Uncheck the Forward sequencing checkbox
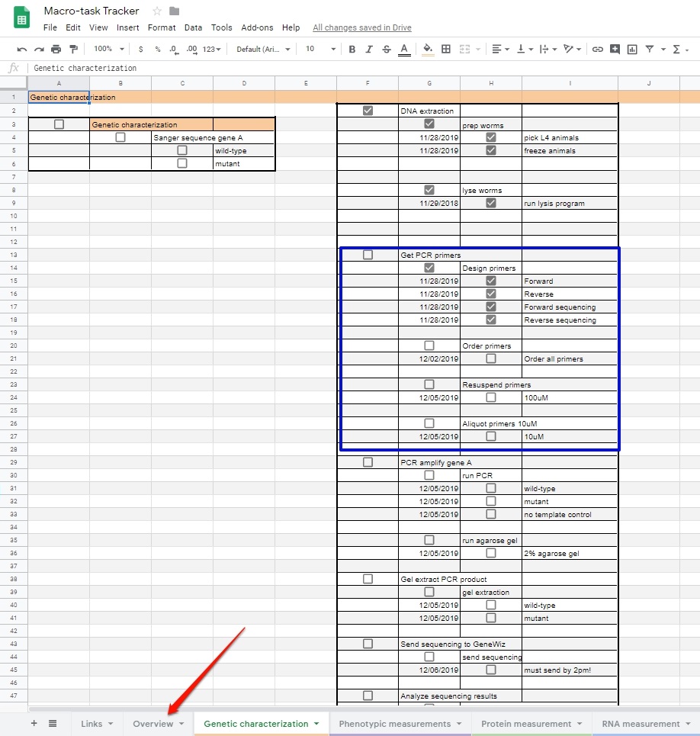 click(x=491, y=307)
